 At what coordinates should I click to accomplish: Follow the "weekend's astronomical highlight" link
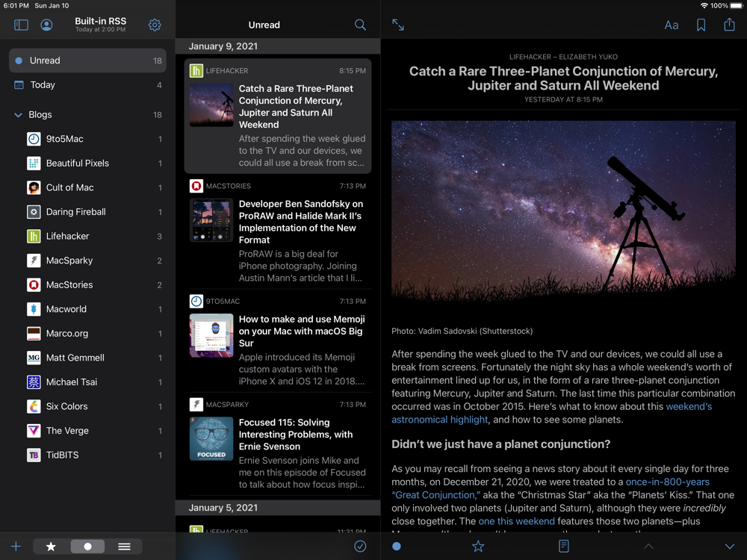tap(552, 413)
